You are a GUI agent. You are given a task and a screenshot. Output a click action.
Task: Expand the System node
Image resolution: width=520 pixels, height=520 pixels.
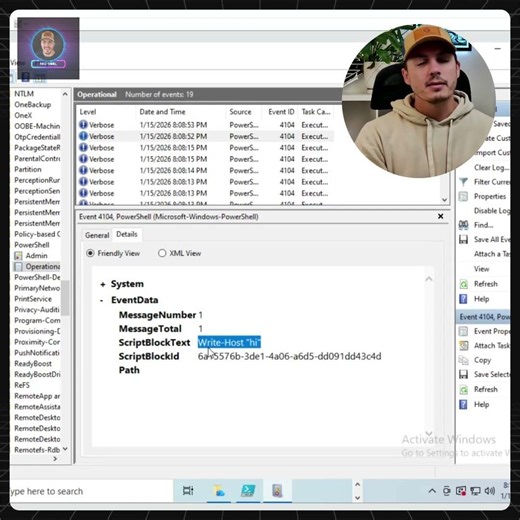[x=103, y=284]
